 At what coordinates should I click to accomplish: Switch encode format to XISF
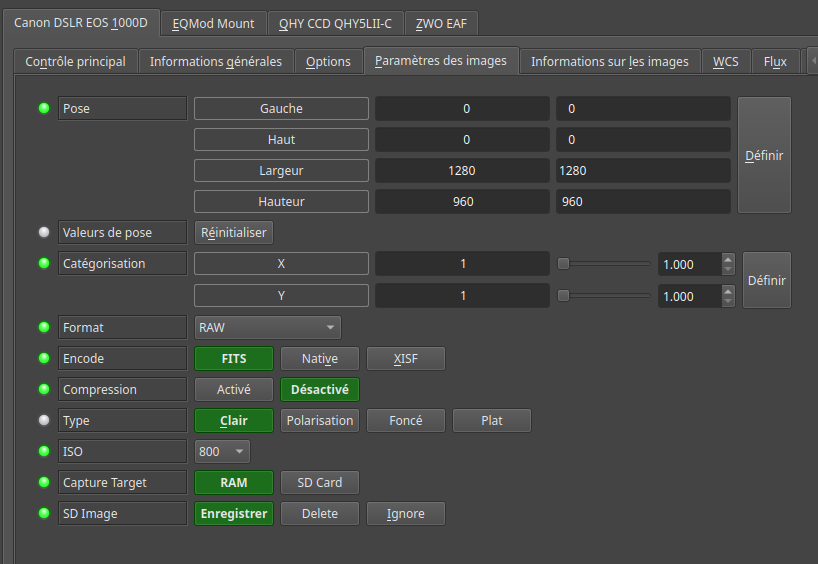(405, 358)
